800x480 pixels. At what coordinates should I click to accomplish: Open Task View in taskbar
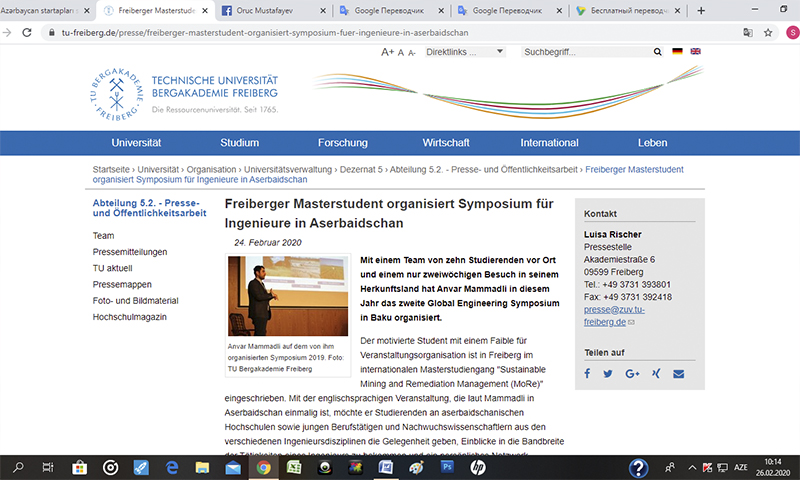click(x=48, y=467)
